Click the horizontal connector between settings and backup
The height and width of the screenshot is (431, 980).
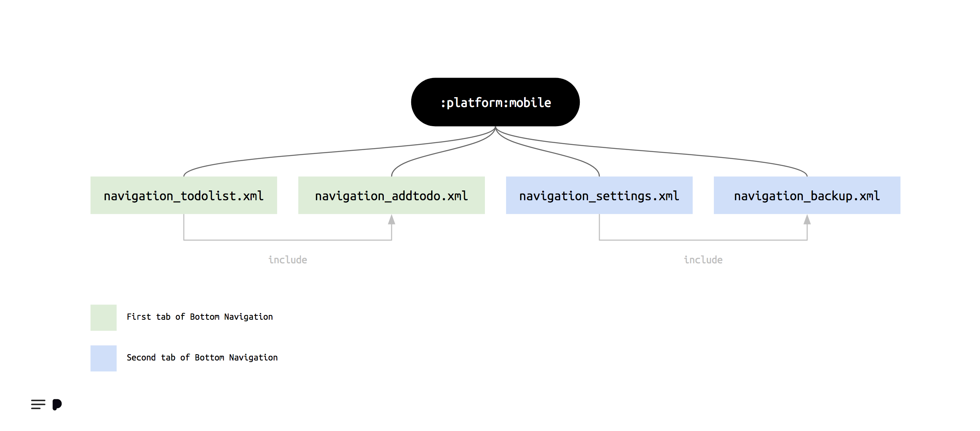coord(703,240)
